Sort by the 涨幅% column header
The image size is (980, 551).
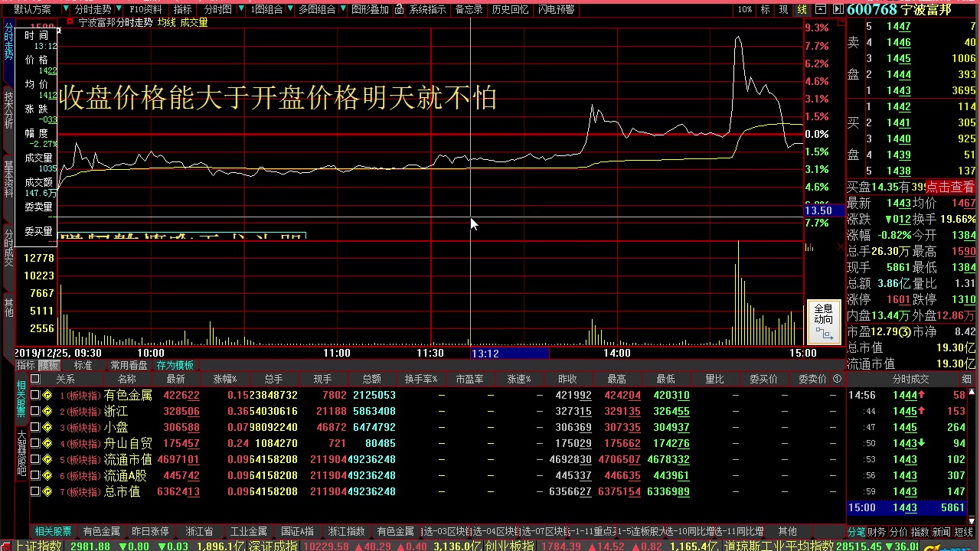[225, 379]
